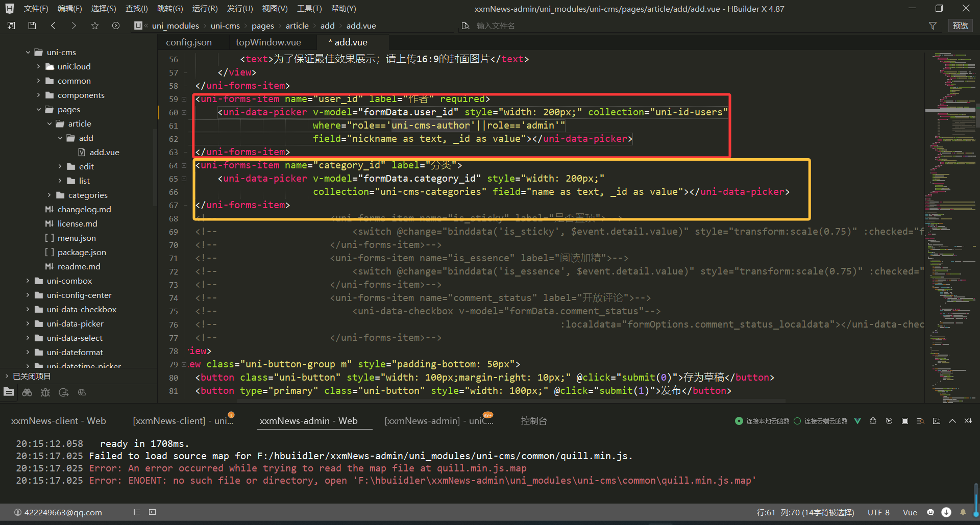The width and height of the screenshot is (980, 525).
Task: Click the 预览 preview button
Action: (x=960, y=26)
